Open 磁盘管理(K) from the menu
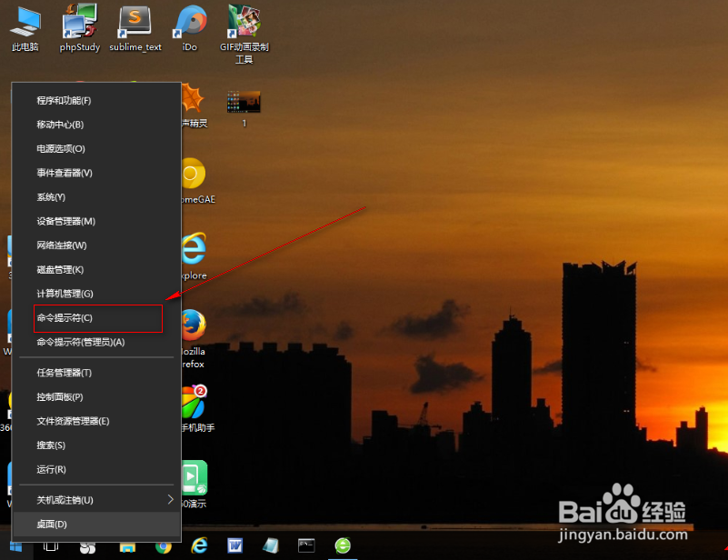The width and height of the screenshot is (728, 560). (x=96, y=269)
